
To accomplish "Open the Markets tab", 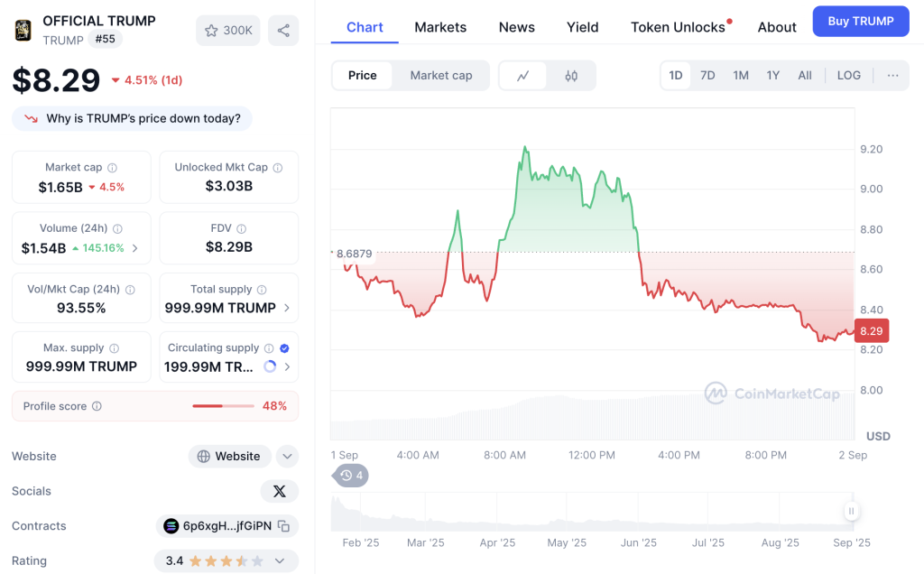I will coord(440,27).
